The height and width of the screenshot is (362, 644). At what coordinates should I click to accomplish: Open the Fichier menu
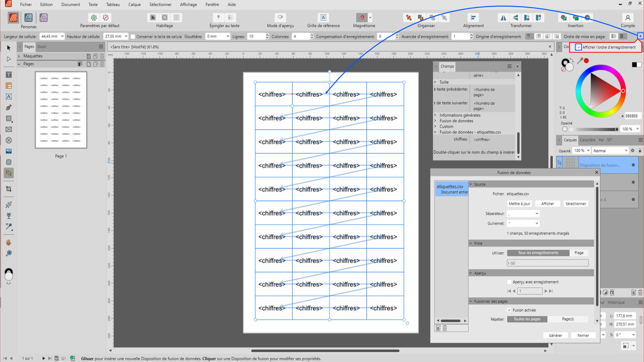click(x=26, y=5)
